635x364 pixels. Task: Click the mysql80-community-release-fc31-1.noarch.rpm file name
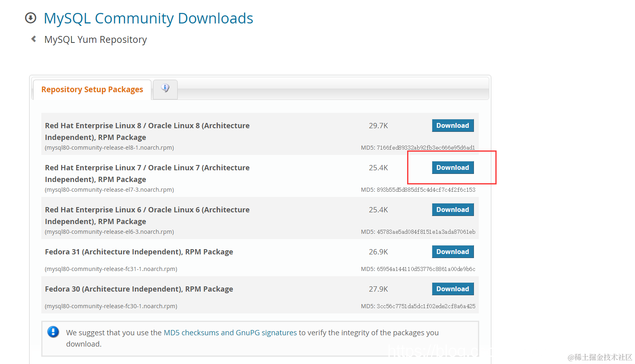click(111, 269)
